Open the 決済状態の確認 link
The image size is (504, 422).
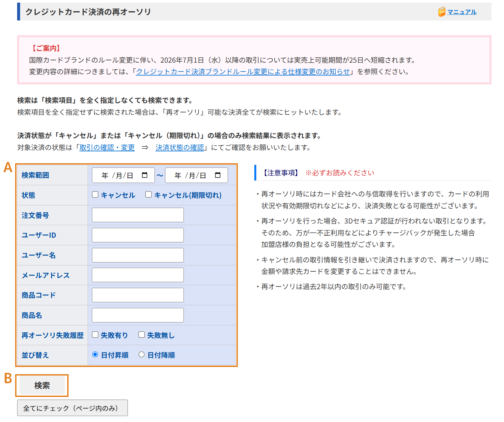[180, 147]
